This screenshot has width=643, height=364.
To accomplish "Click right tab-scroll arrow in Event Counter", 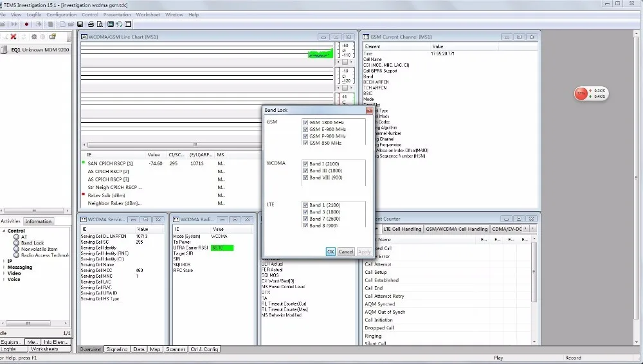I will tap(532, 228).
